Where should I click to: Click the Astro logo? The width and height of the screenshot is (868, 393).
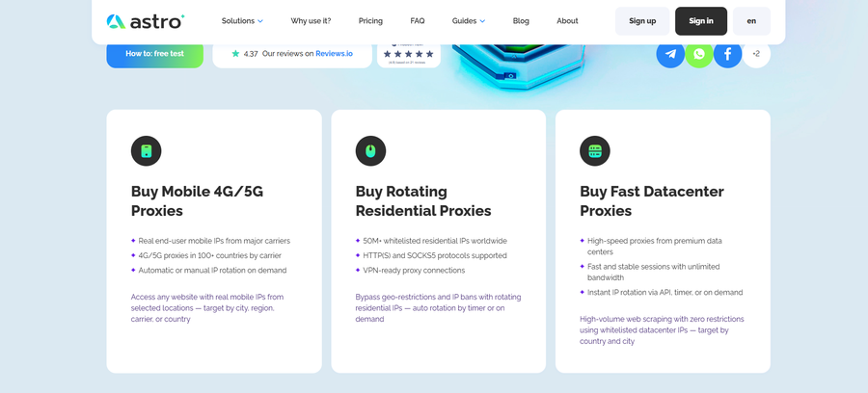(x=145, y=21)
